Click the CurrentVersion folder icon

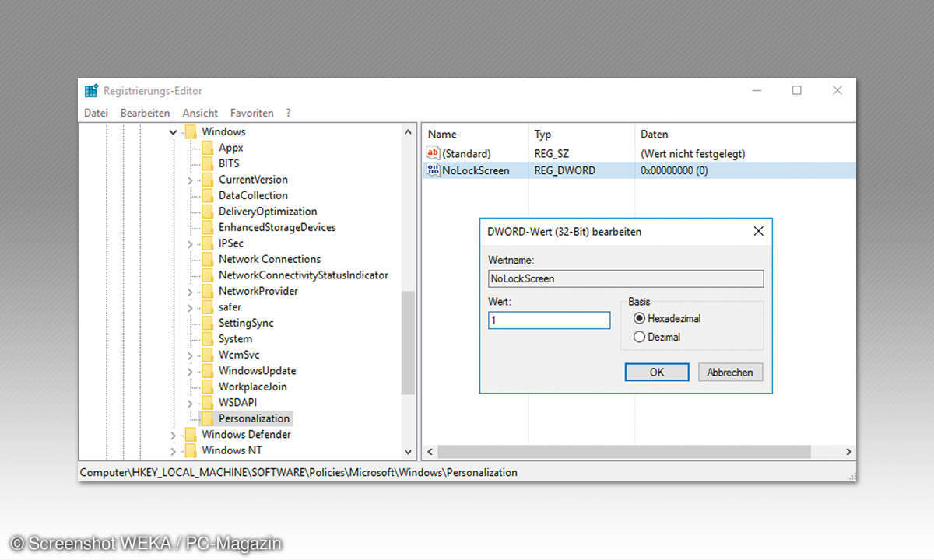(207, 180)
